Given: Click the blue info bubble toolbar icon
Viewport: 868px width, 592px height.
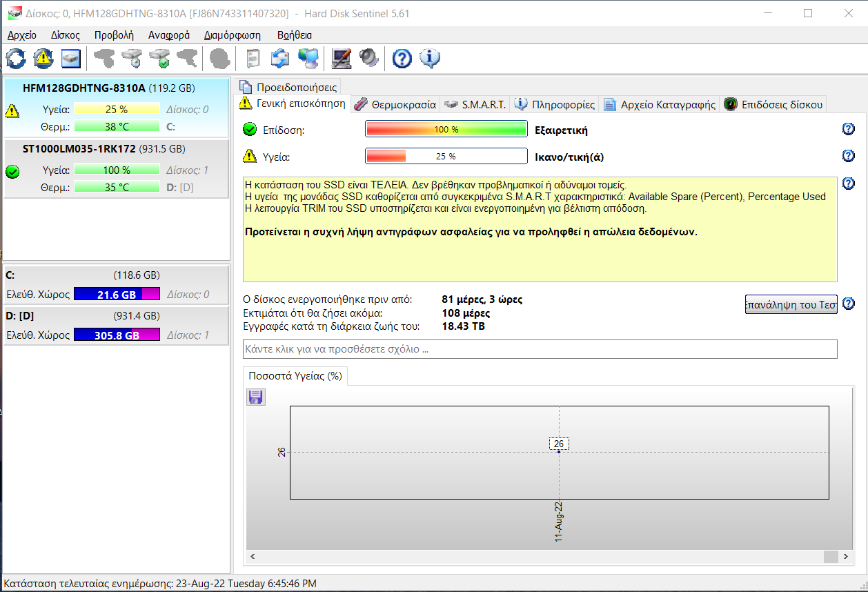Looking at the screenshot, I should [x=430, y=59].
